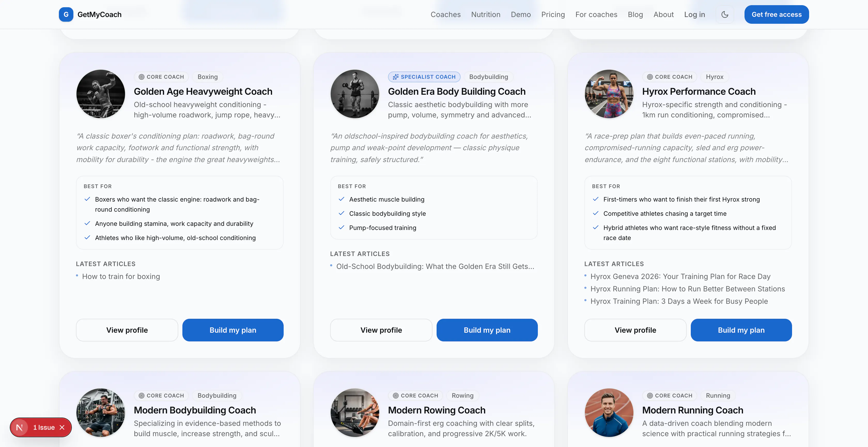This screenshot has height=447, width=868.
Task: Click checkmark beside Anyone building stamina item
Action: [x=87, y=223]
